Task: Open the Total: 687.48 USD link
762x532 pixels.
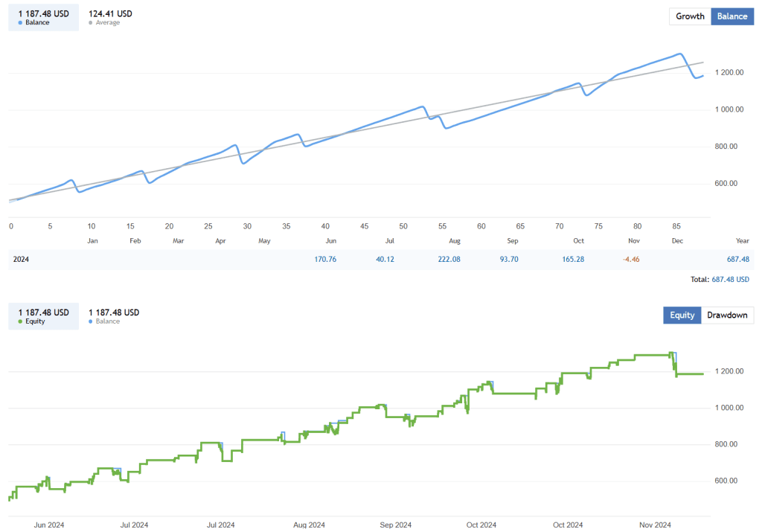Action: pyautogui.click(x=730, y=278)
